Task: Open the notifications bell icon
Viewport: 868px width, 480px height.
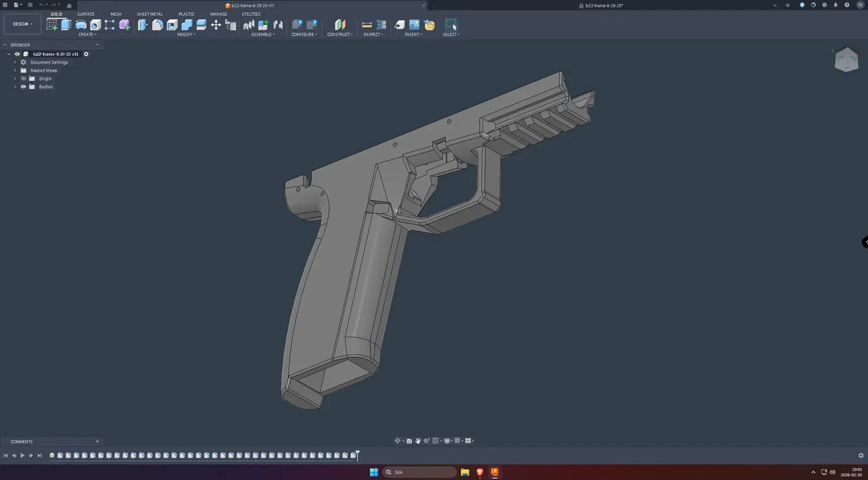Action: (x=835, y=5)
